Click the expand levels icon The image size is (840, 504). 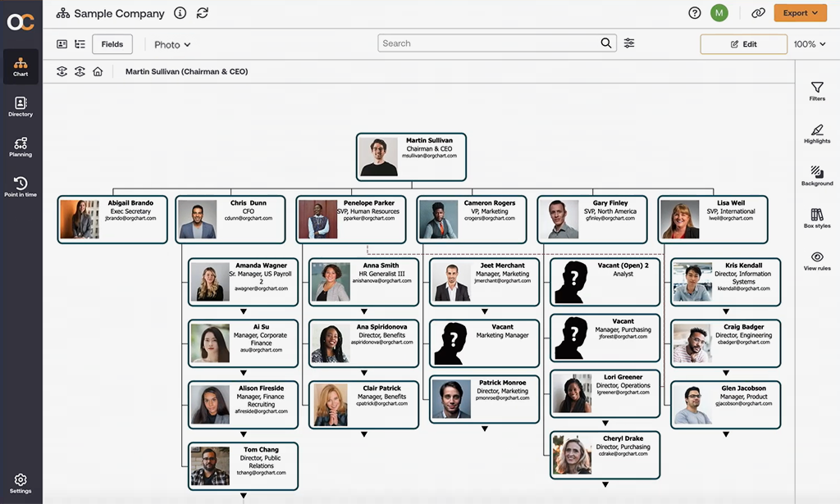click(80, 71)
